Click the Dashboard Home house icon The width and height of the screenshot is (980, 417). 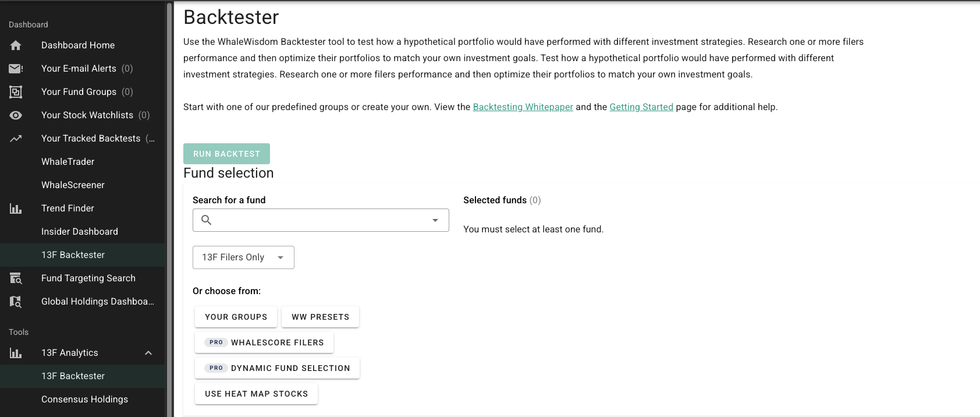16,45
